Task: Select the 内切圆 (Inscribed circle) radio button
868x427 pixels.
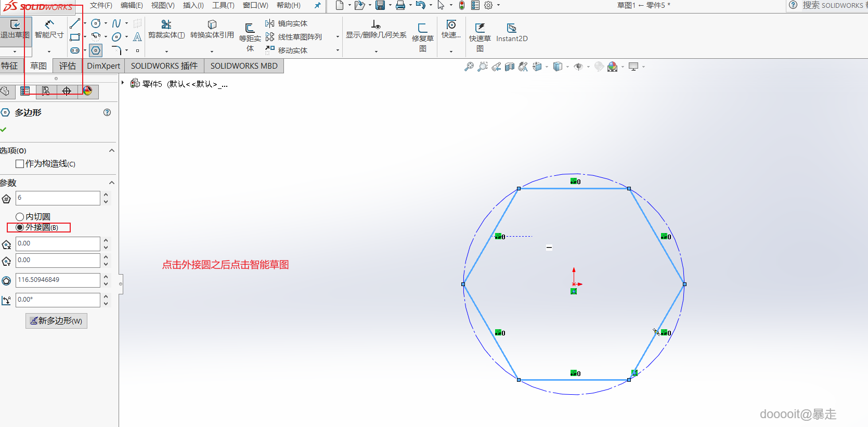Action: (20, 217)
